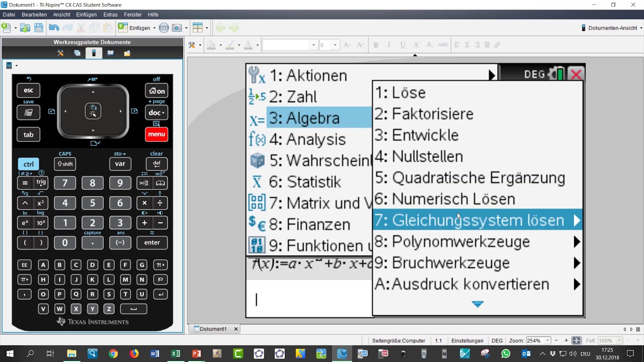Open the Utilities book palette tab
The image size is (644, 362).
(110, 53)
